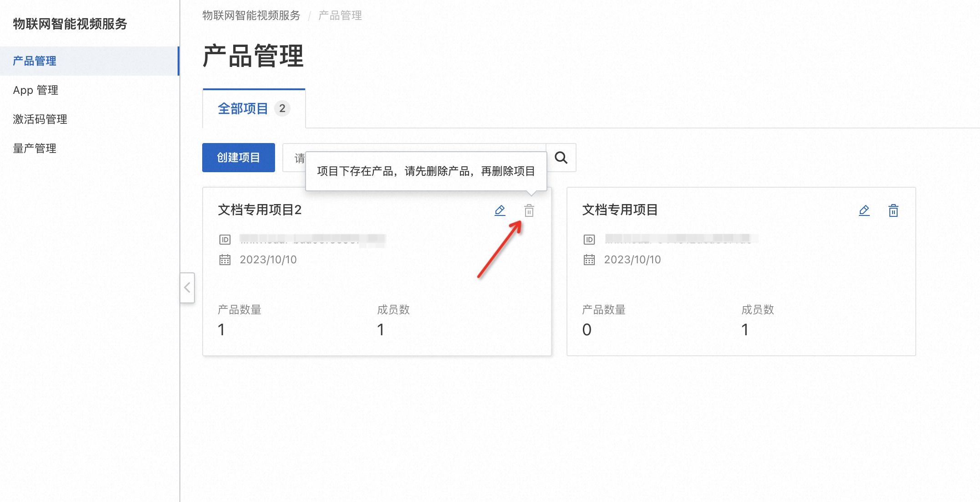Open the 文档专用项目 card title
Screen dimensions: 980x502
click(x=619, y=210)
